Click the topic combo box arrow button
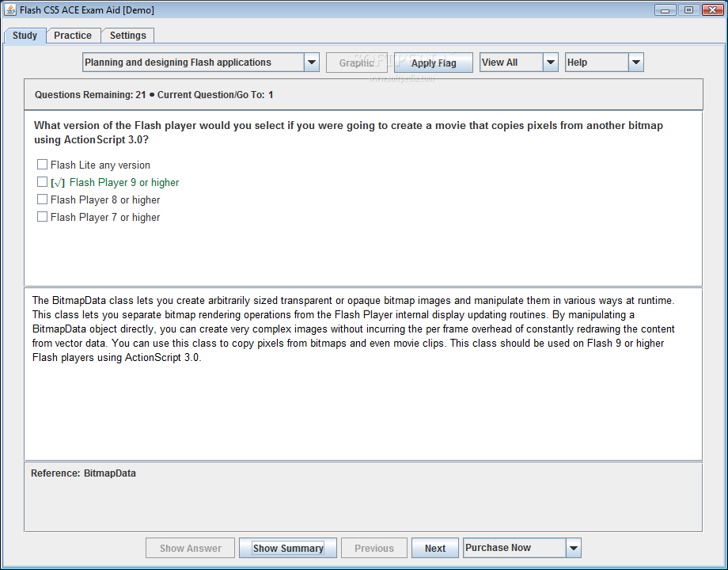Viewport: 728px width, 570px height. [x=312, y=63]
